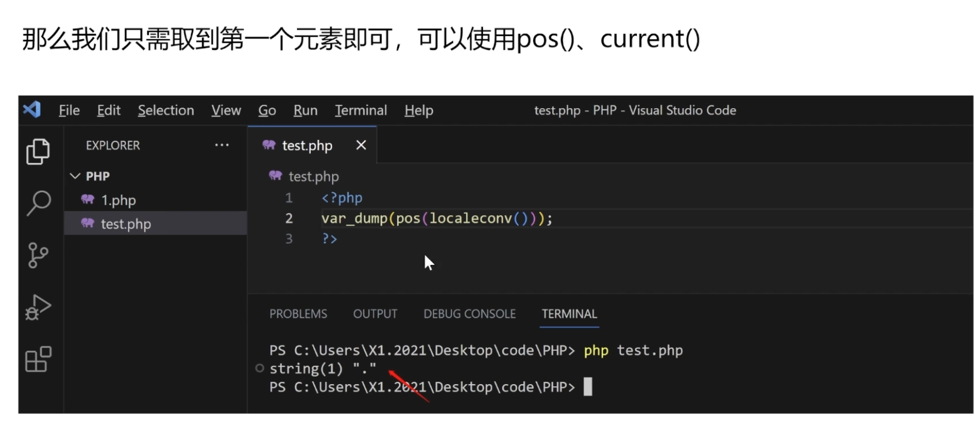Viewport: 980px width, 422px height.
Task: Click the last terminal prompt cursor
Action: point(588,387)
